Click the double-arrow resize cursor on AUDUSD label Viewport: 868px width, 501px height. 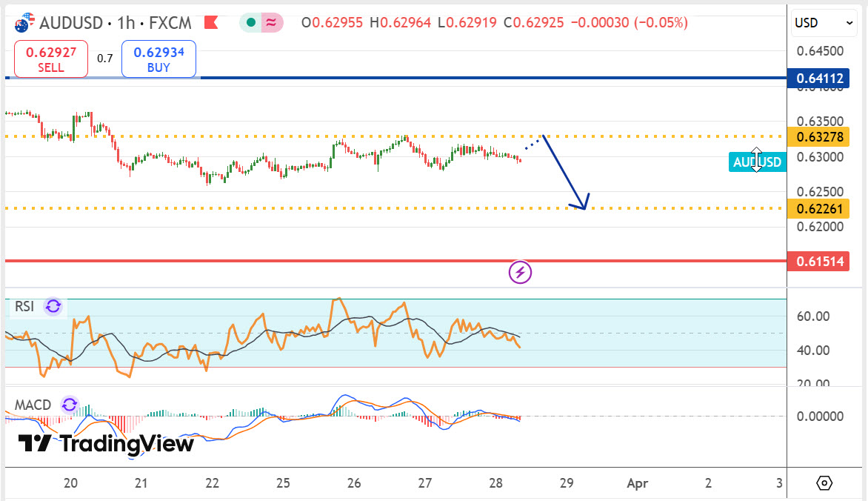[x=756, y=160]
